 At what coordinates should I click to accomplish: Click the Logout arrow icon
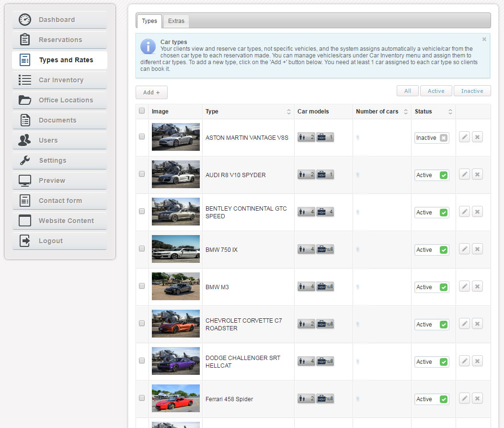[x=25, y=241]
